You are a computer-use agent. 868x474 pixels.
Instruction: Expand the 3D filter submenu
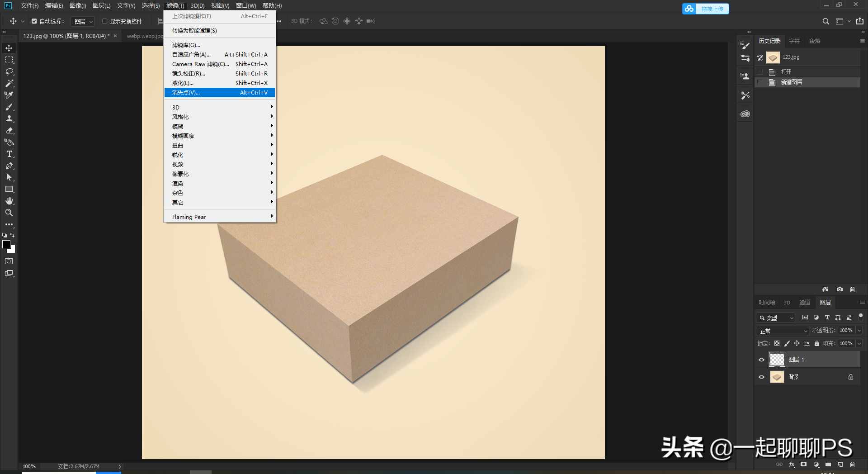pyautogui.click(x=220, y=107)
